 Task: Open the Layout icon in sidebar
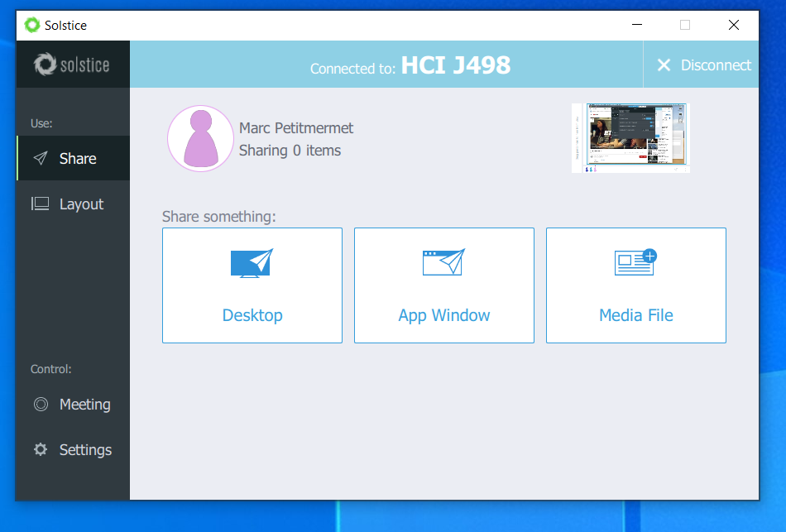pos(40,204)
